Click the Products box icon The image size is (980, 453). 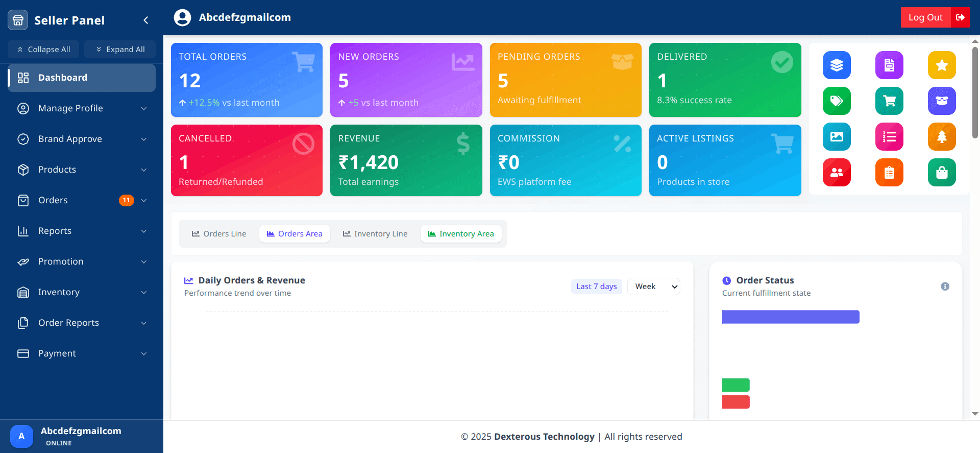click(23, 170)
